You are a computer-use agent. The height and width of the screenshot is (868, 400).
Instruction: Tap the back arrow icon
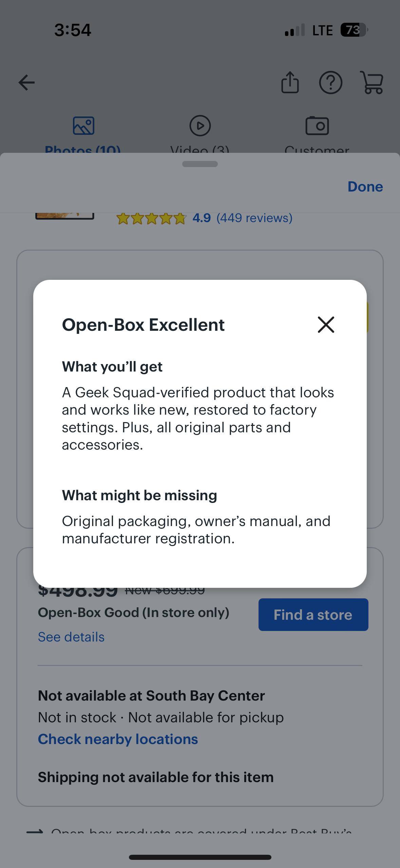27,83
